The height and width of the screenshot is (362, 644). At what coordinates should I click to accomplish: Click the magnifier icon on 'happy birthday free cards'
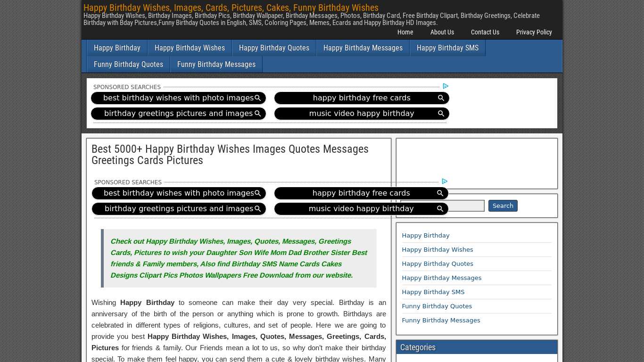click(441, 98)
